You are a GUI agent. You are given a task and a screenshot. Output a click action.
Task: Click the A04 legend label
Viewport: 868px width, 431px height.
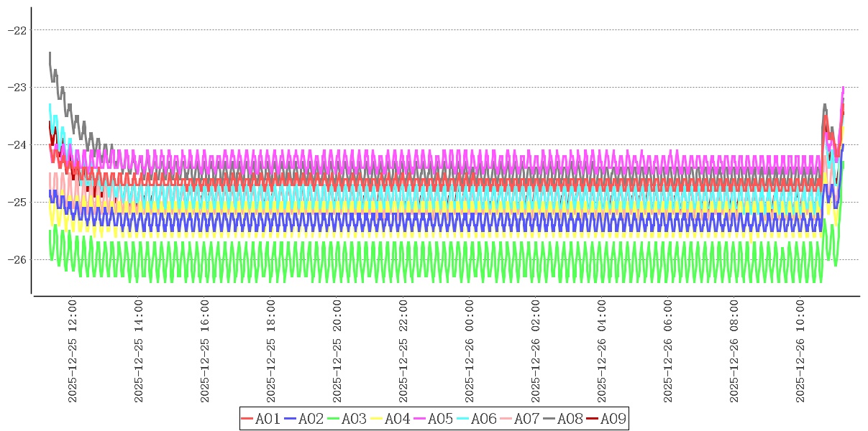coord(397,419)
